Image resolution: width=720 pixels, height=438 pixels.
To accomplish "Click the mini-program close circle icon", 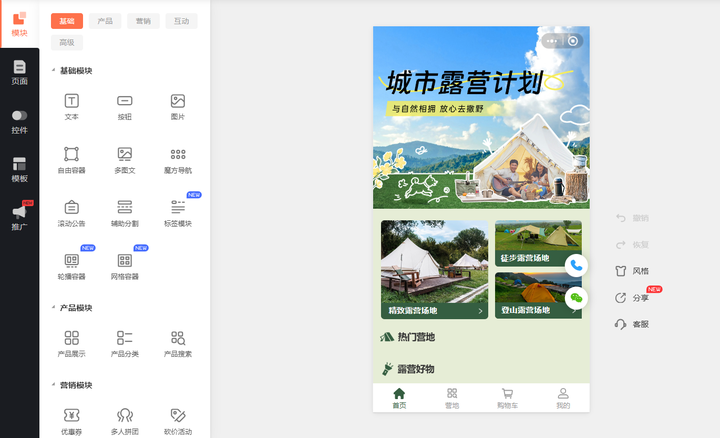I will (x=573, y=41).
